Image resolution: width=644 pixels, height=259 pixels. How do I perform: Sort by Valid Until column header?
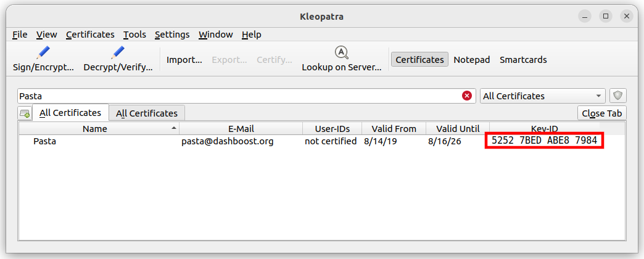tap(457, 129)
